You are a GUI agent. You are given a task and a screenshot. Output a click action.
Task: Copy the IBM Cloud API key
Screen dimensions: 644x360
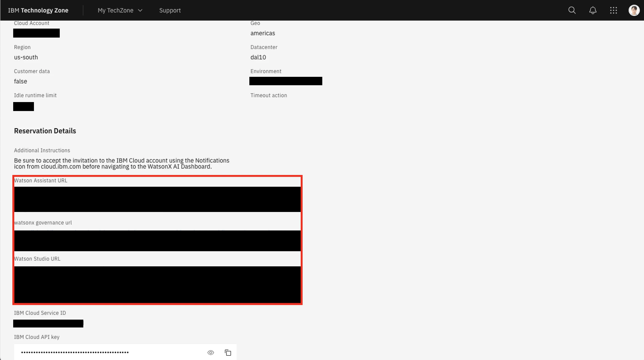[x=228, y=352]
